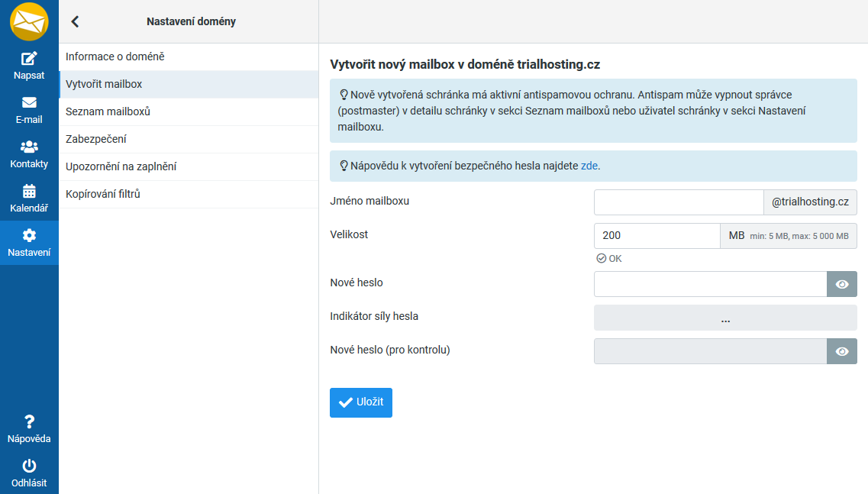Click Odhlásit power icon to log out

[x=29, y=466]
